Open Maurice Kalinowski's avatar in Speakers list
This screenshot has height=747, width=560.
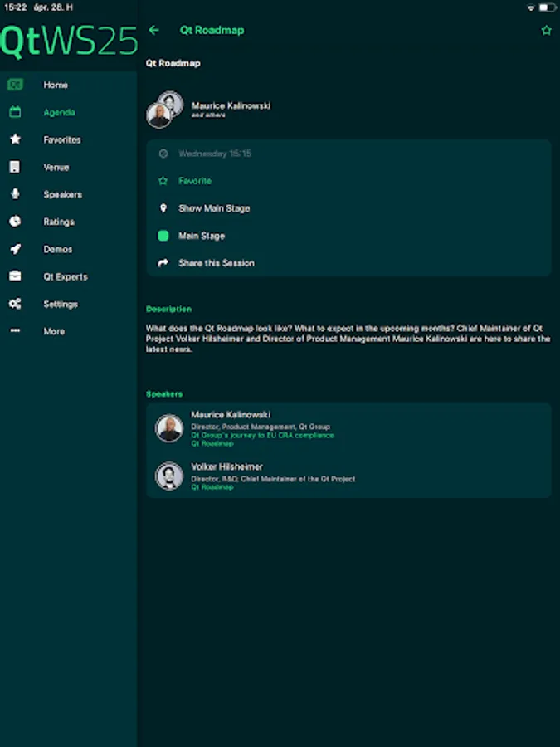coord(169,427)
